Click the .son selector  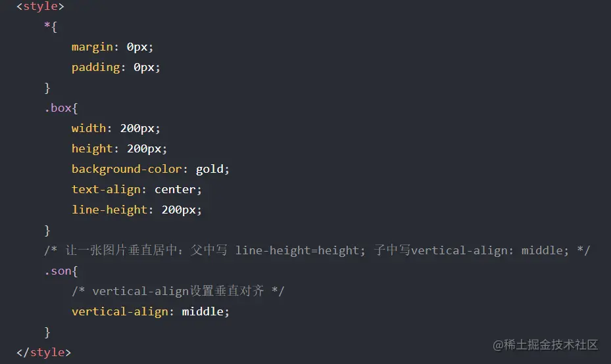[x=58, y=271]
